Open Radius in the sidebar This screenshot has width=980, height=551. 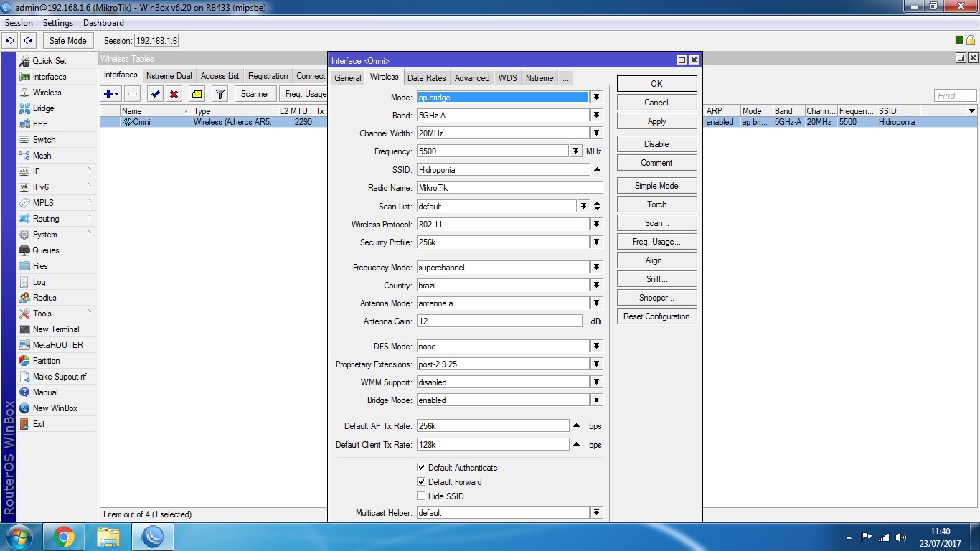44,298
